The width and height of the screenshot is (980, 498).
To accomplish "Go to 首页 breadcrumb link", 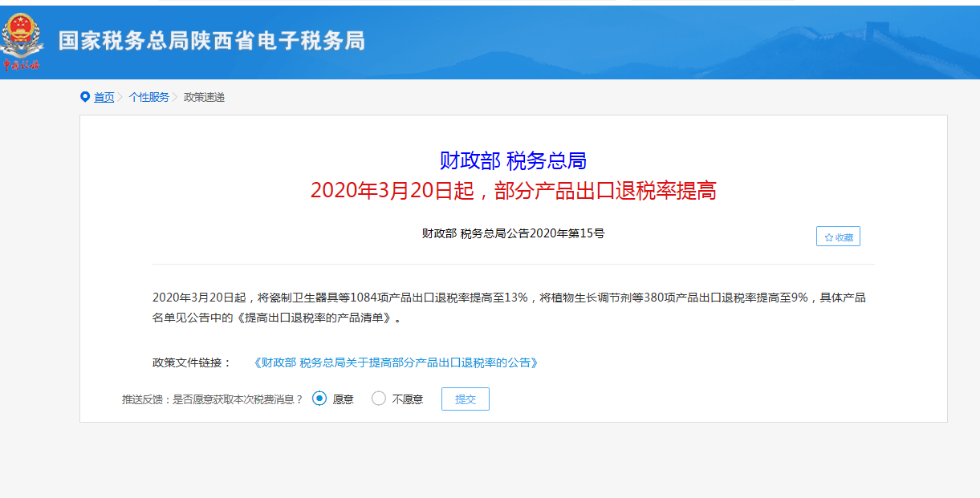I will (104, 97).
